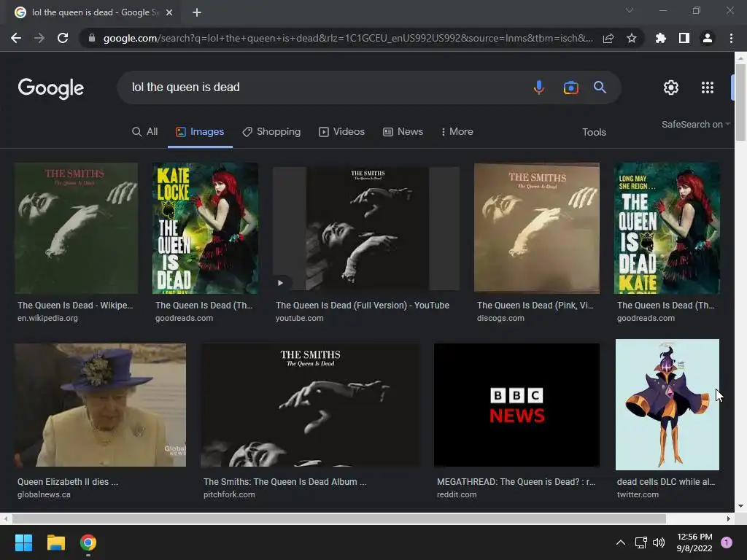Open the YouTube Full Version video thumbnail
Viewport: 747px width, 560px height.
[366, 228]
